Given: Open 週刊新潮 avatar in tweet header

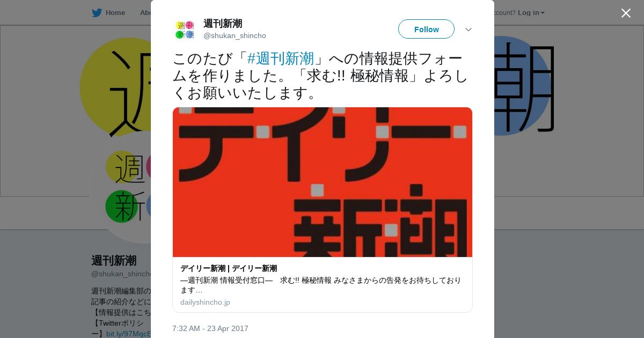Looking at the screenshot, I should (x=185, y=30).
